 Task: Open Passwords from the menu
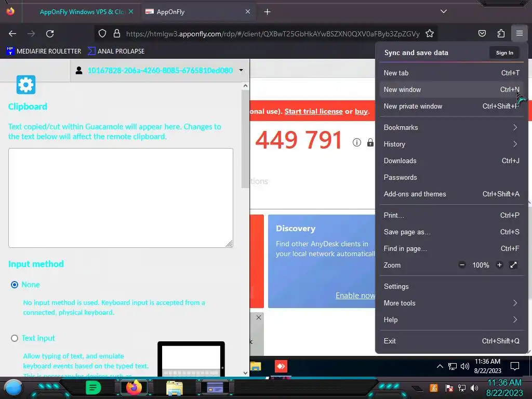pos(451,178)
